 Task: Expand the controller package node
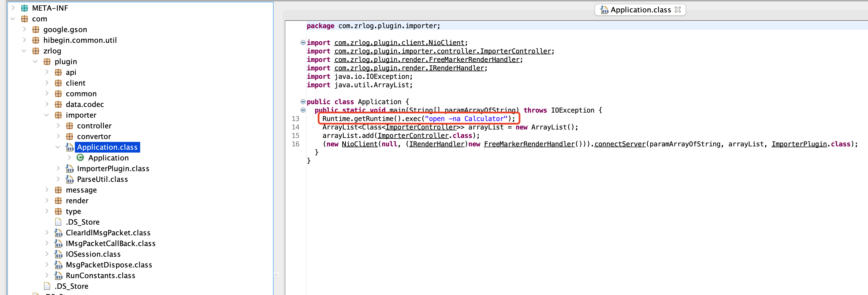58,126
